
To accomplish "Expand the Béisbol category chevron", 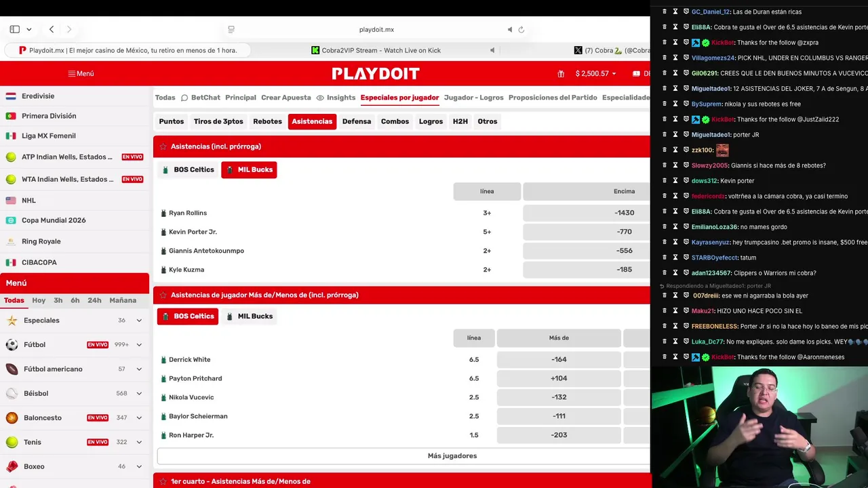I will 139,394.
